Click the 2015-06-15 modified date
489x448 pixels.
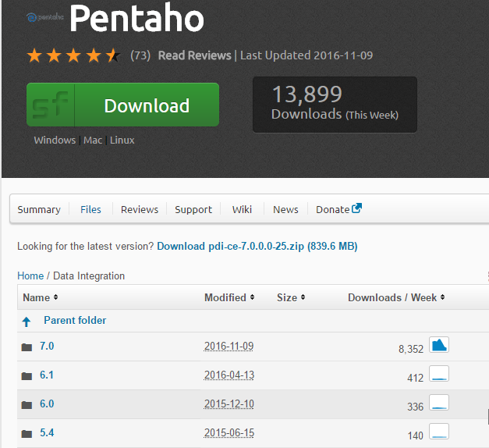click(229, 432)
